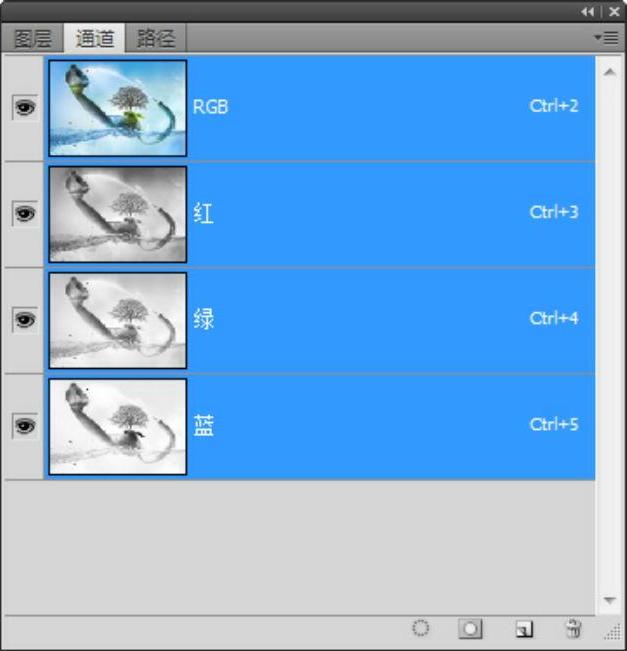Image resolution: width=627 pixels, height=651 pixels.
Task: Click the scrollbar down arrow
Action: click(610, 600)
